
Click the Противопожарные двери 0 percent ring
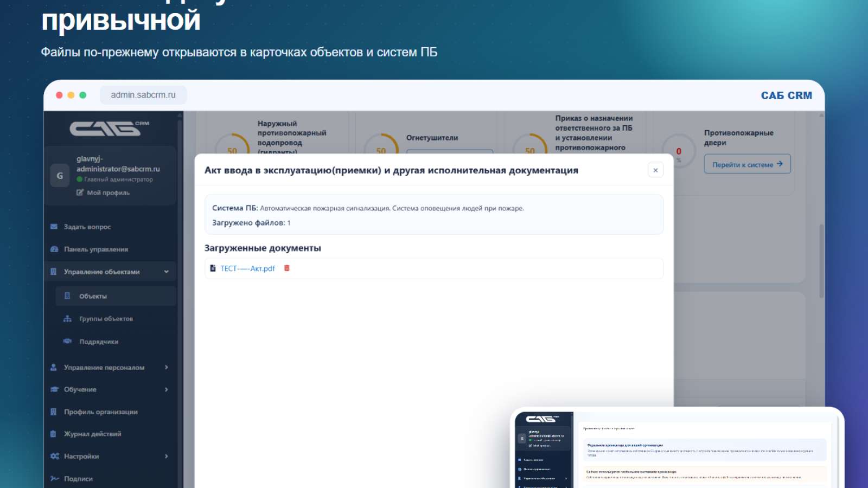click(x=679, y=151)
